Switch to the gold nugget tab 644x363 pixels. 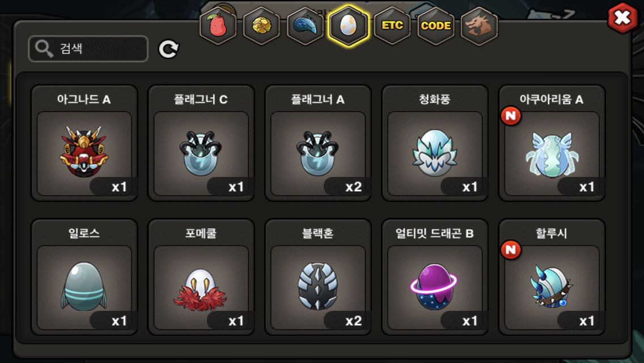(x=262, y=26)
